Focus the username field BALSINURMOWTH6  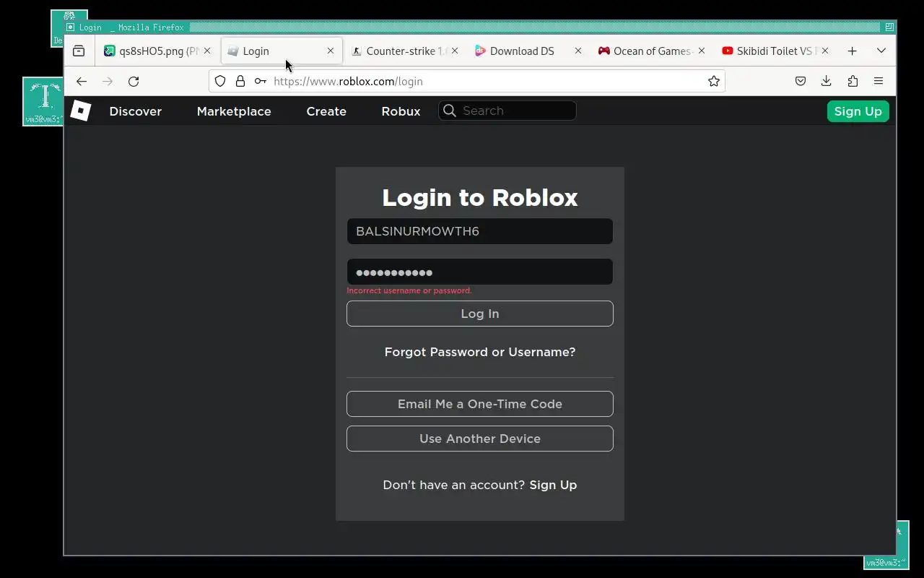480,231
